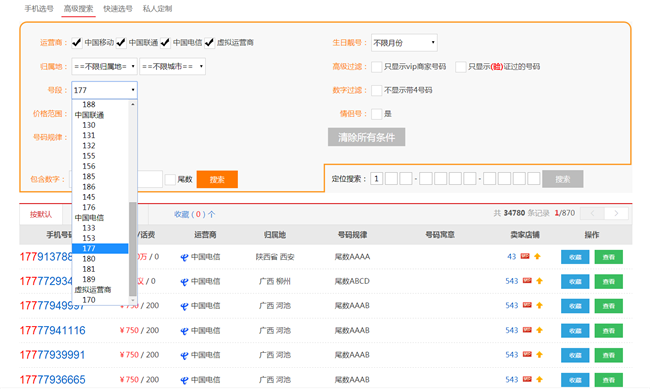
Task: Click 收藏 button in 尾数AAAA row
Action: (575, 257)
